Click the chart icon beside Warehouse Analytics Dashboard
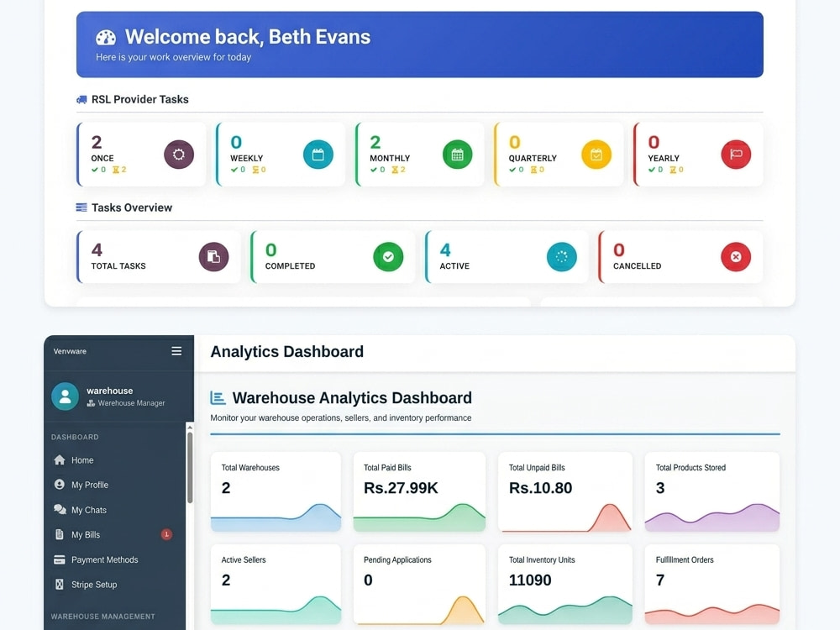 [x=218, y=398]
